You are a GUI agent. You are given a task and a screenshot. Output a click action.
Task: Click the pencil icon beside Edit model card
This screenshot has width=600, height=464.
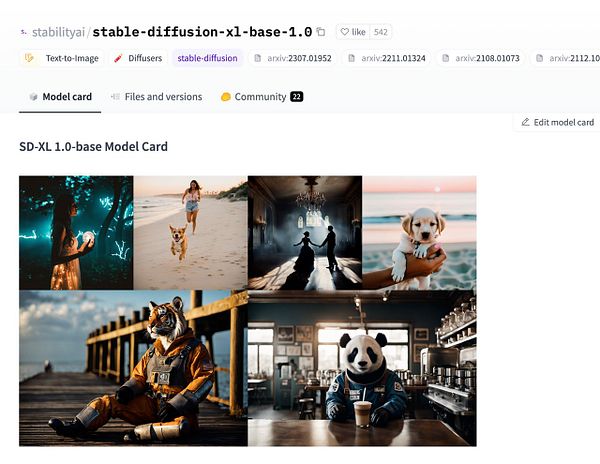point(525,122)
